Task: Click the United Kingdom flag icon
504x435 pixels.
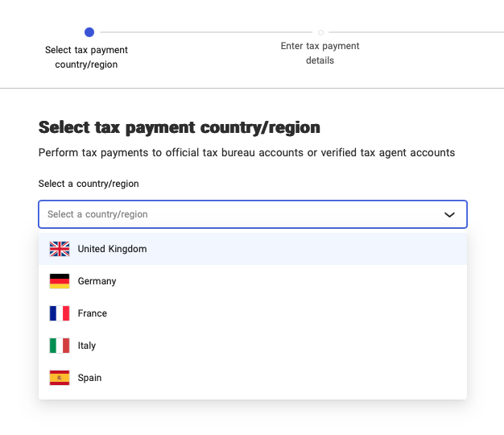Action: pyautogui.click(x=60, y=249)
